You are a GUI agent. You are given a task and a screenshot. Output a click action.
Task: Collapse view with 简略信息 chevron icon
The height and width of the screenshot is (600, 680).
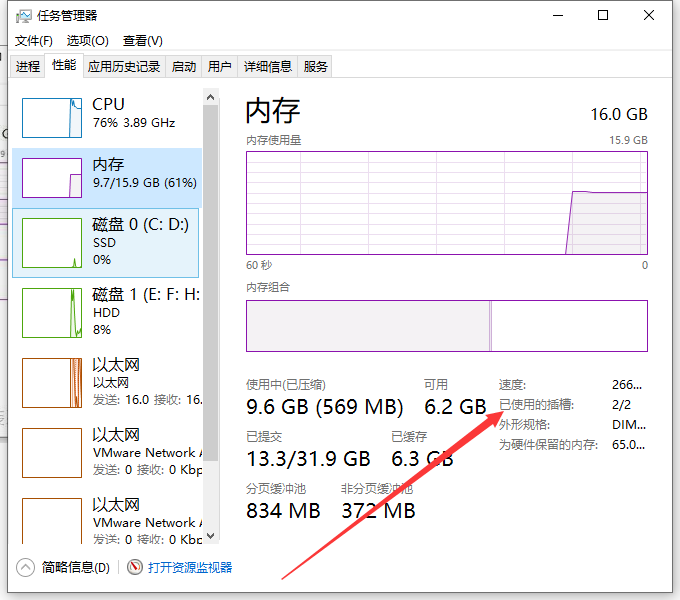click(26, 567)
